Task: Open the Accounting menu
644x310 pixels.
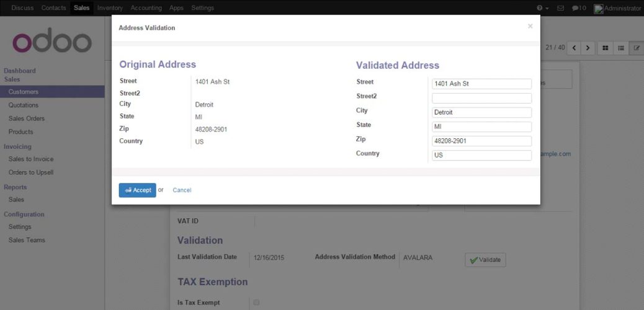Action: pos(146,8)
